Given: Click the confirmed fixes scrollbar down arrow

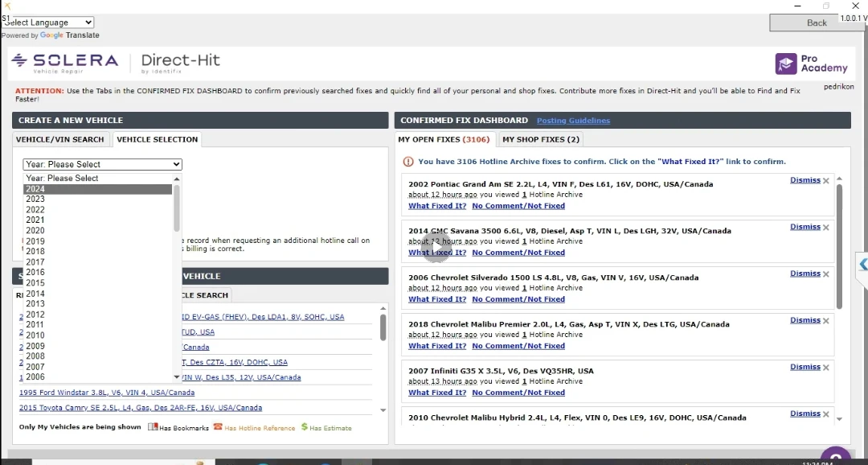Looking at the screenshot, I should tap(839, 420).
